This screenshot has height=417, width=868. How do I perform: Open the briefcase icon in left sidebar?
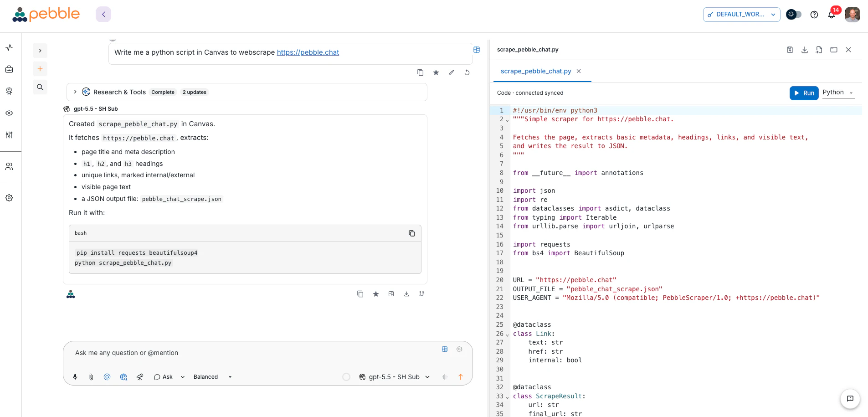pyautogui.click(x=9, y=69)
